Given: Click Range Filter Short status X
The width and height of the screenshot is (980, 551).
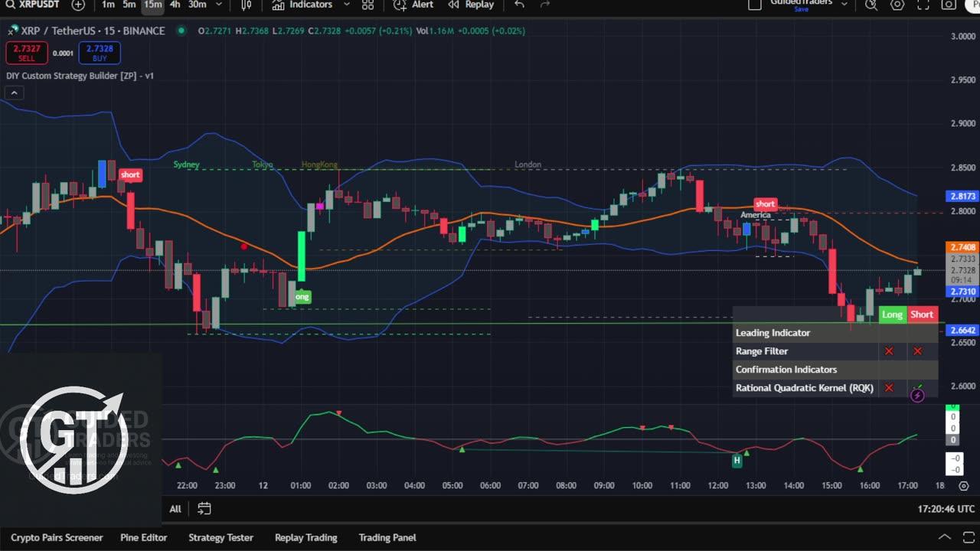Looking at the screenshot, I should pos(917,351).
